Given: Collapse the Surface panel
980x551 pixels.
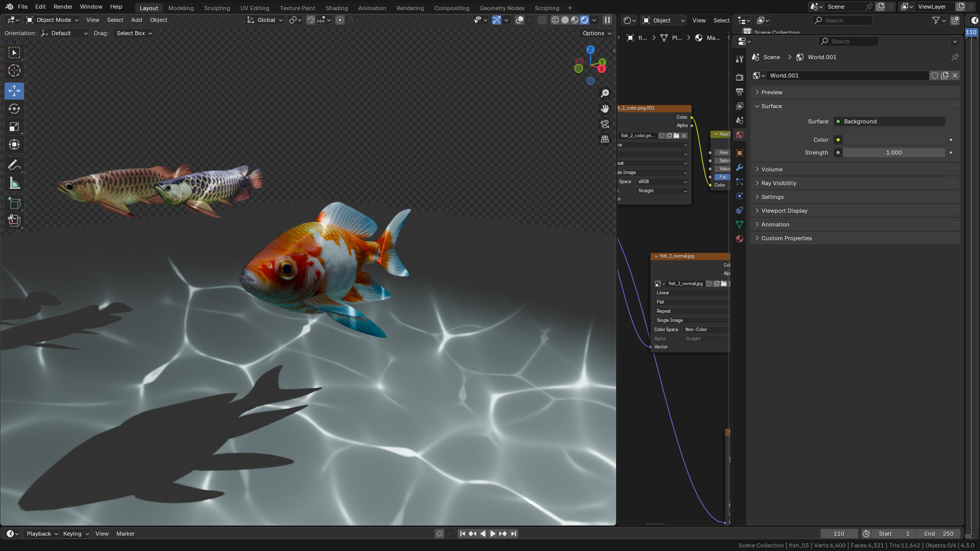Looking at the screenshot, I should tap(771, 106).
